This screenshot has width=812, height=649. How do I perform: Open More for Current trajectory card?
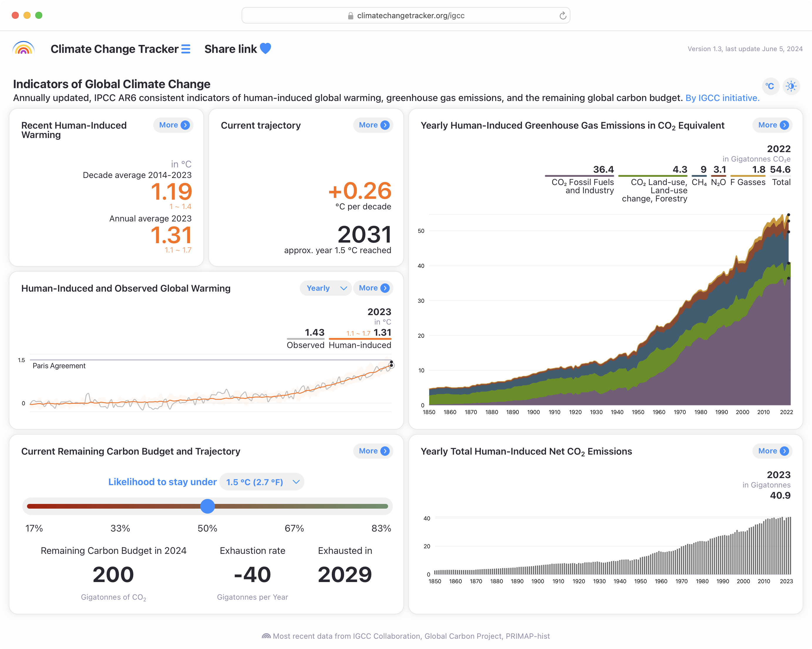pyautogui.click(x=373, y=125)
